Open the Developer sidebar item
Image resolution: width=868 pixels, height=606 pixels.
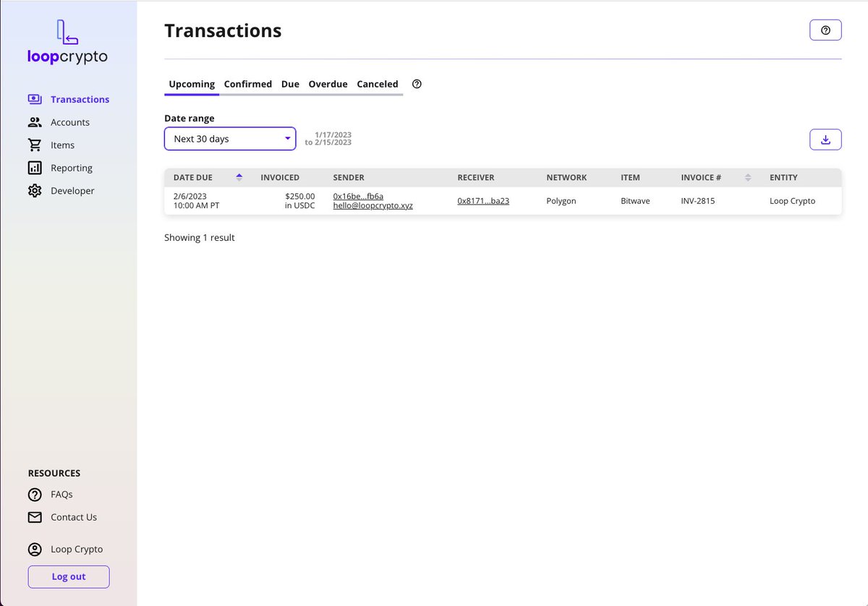coord(61,191)
